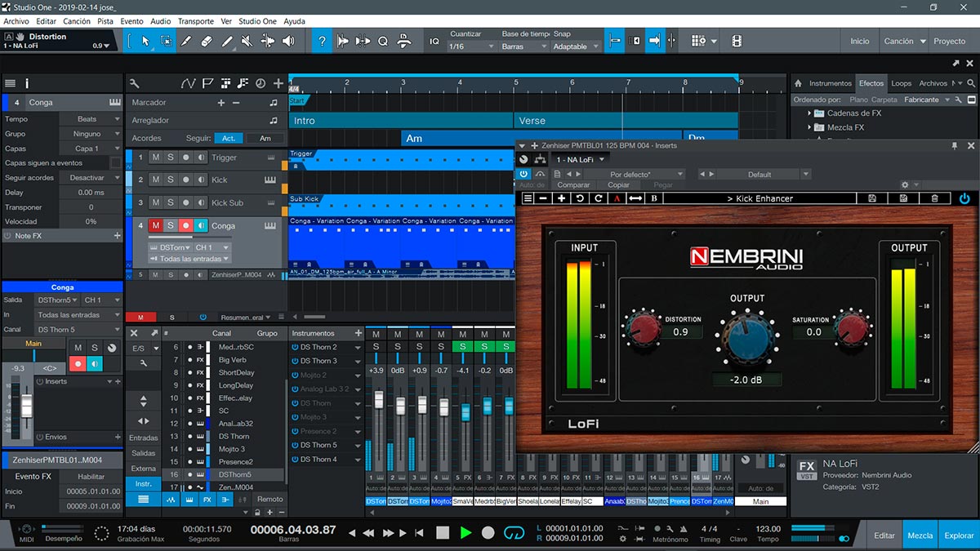Click the stop button in transport

tap(443, 532)
